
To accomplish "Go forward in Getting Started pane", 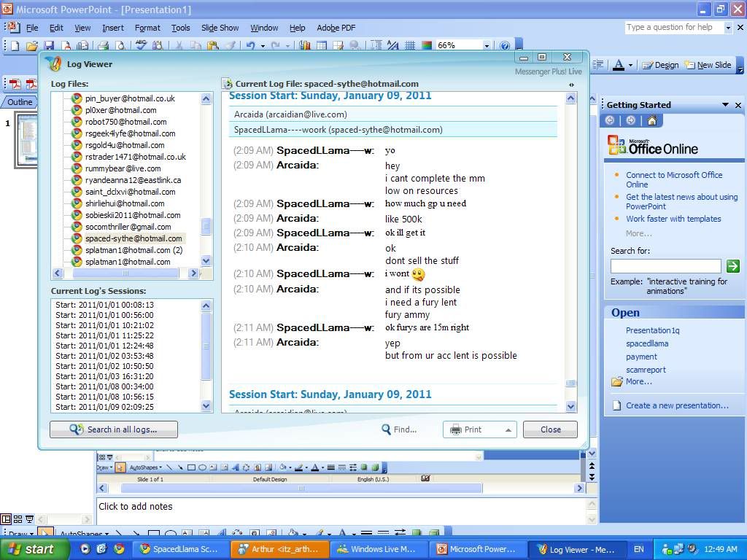I will point(631,120).
